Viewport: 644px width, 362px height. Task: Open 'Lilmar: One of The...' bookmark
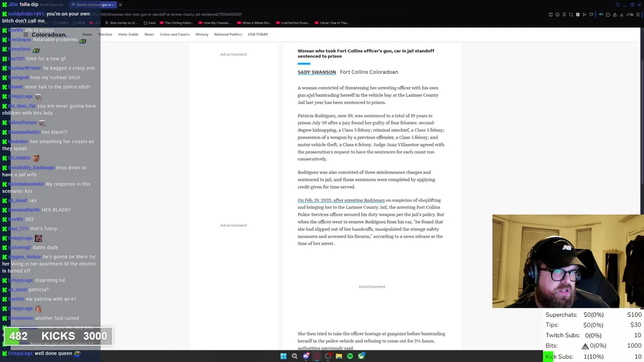[332, 23]
